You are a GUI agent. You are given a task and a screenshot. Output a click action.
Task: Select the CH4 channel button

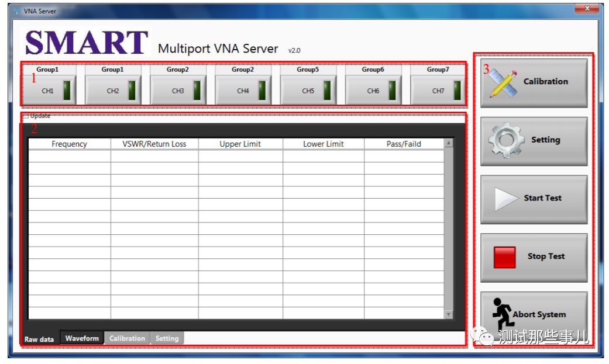tap(243, 91)
